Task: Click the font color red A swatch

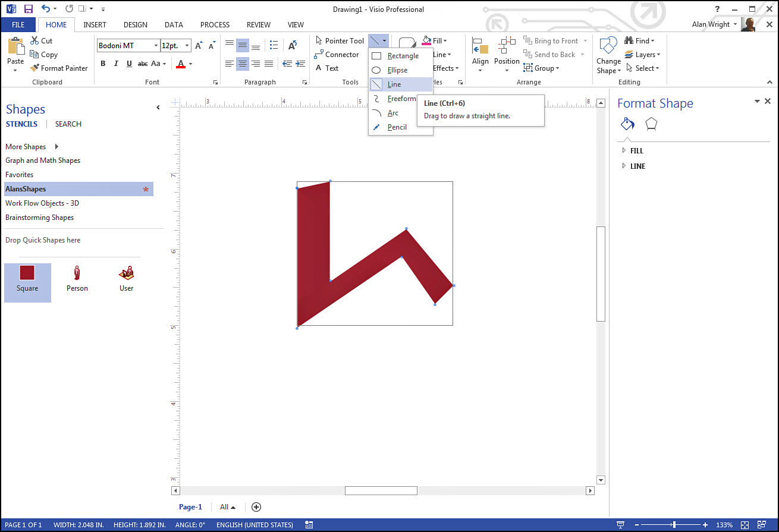Action: [x=181, y=64]
